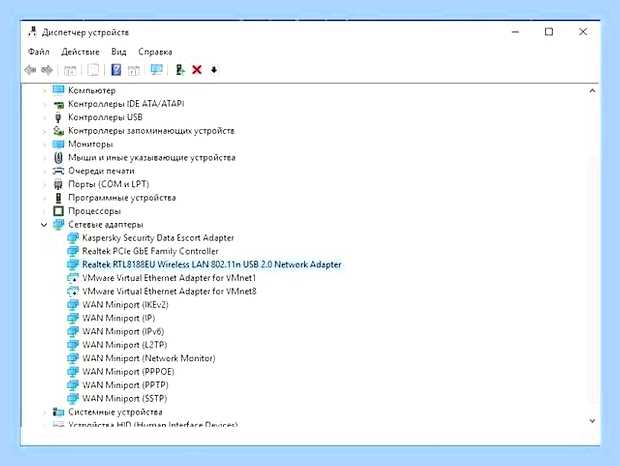Viewport: 620px width, 466px height.
Task: Open the Справка menu
Action: 155,52
